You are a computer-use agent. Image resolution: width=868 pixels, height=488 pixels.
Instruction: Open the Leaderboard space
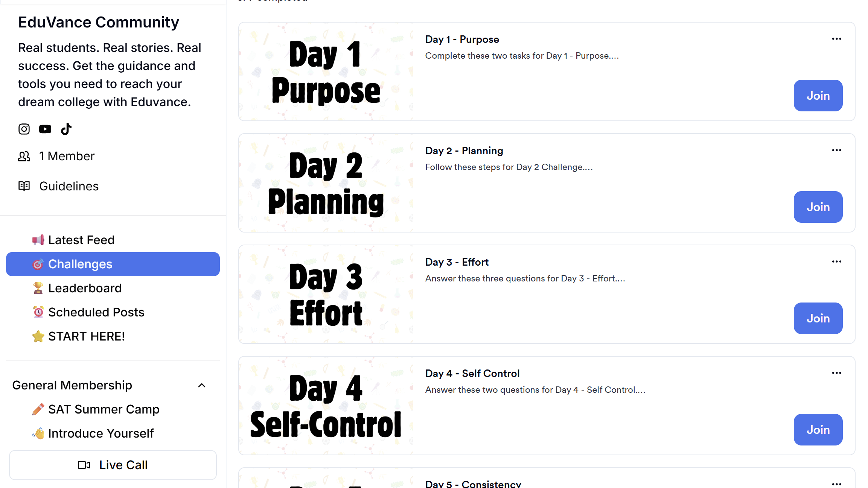click(85, 288)
